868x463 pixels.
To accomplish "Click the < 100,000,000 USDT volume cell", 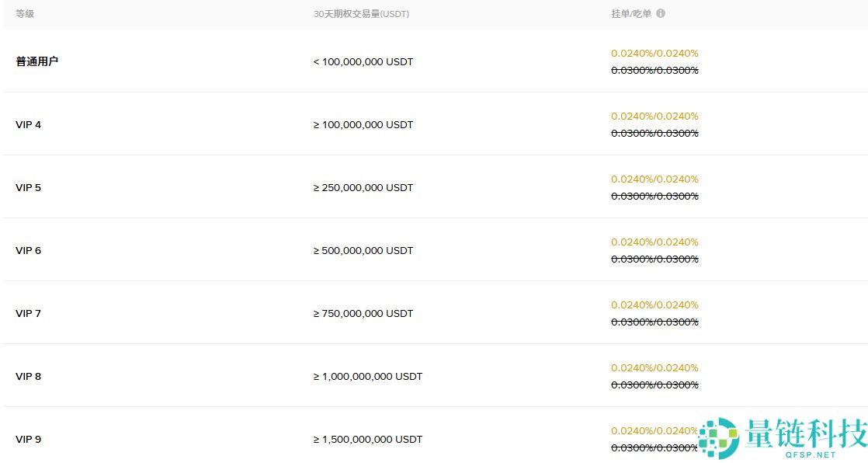I will pos(363,61).
